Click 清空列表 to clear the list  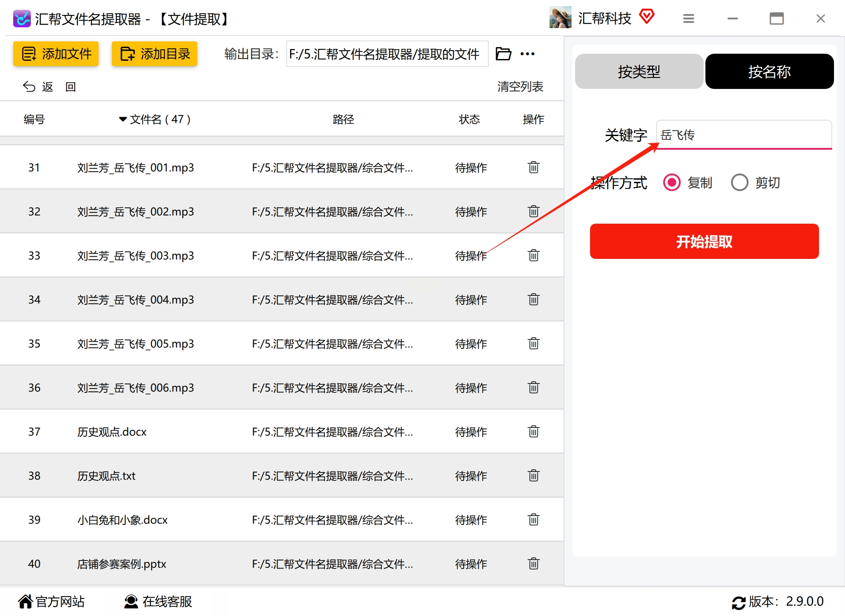(x=520, y=86)
